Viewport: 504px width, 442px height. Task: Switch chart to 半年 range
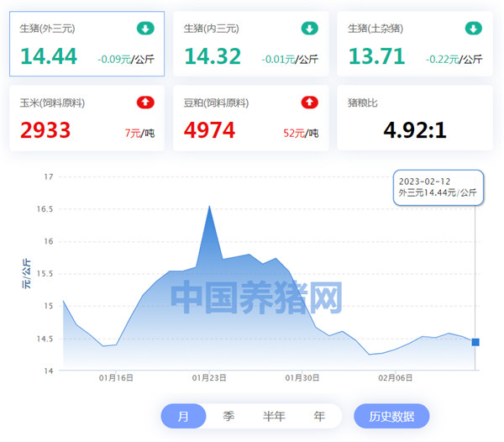point(274,416)
